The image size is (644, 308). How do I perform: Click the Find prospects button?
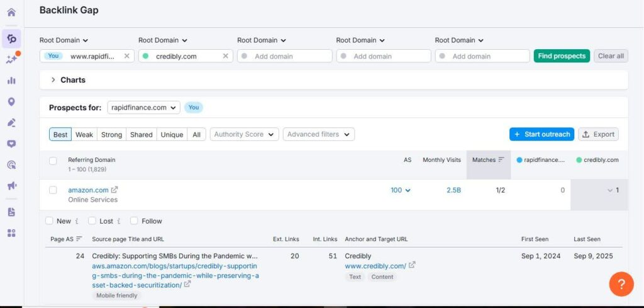tap(562, 56)
